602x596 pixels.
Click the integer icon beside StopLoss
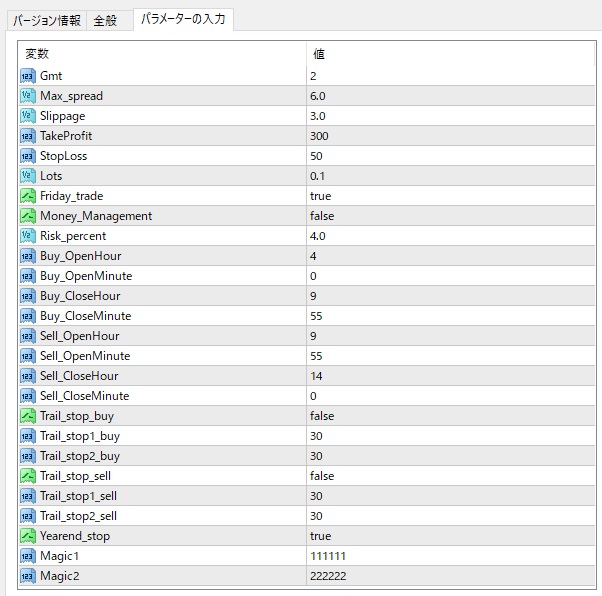coord(28,156)
